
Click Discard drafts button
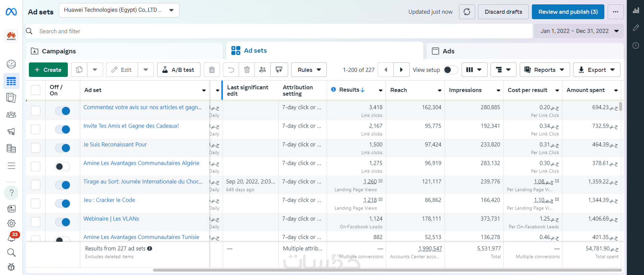click(503, 12)
